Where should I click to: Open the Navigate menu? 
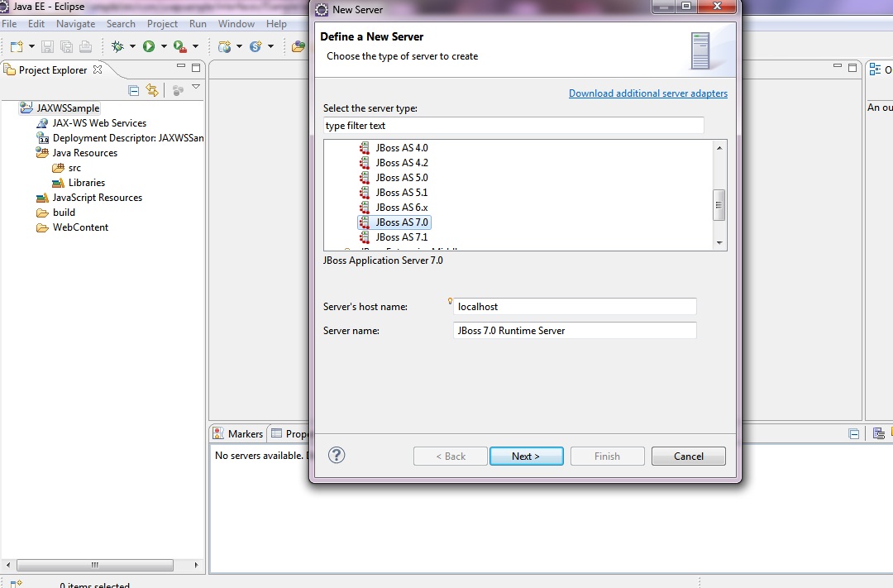point(75,24)
